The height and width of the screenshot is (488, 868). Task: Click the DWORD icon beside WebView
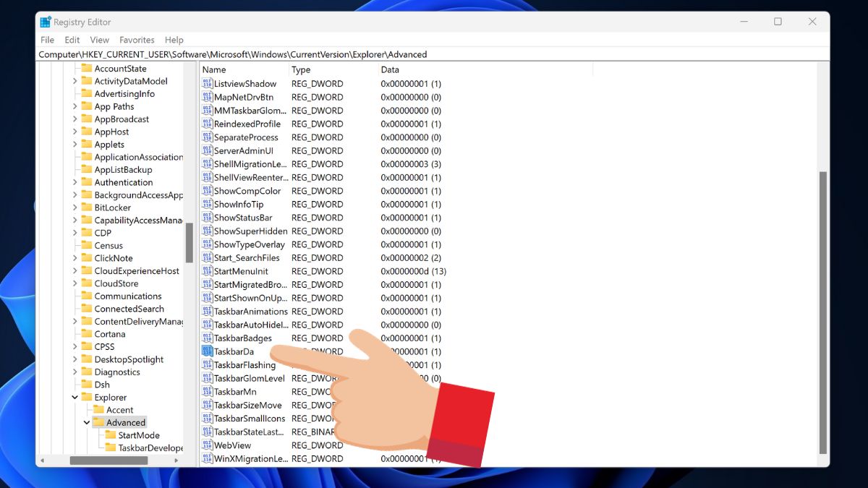(208, 445)
